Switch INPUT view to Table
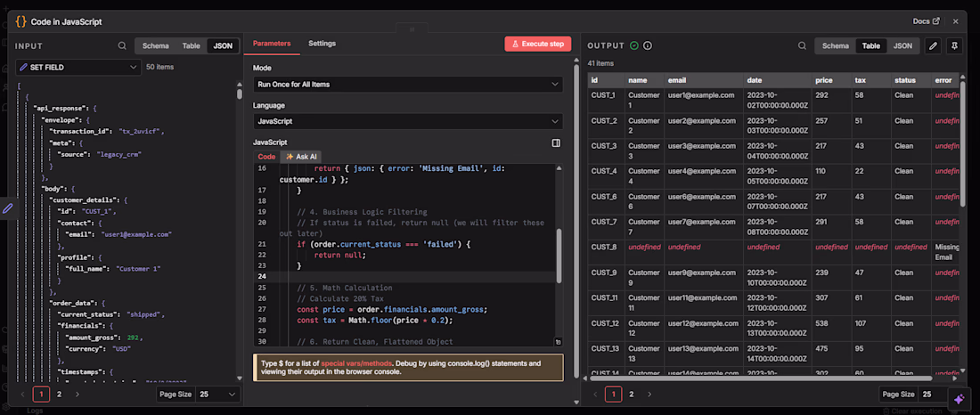This screenshot has height=415, width=980. point(191,45)
